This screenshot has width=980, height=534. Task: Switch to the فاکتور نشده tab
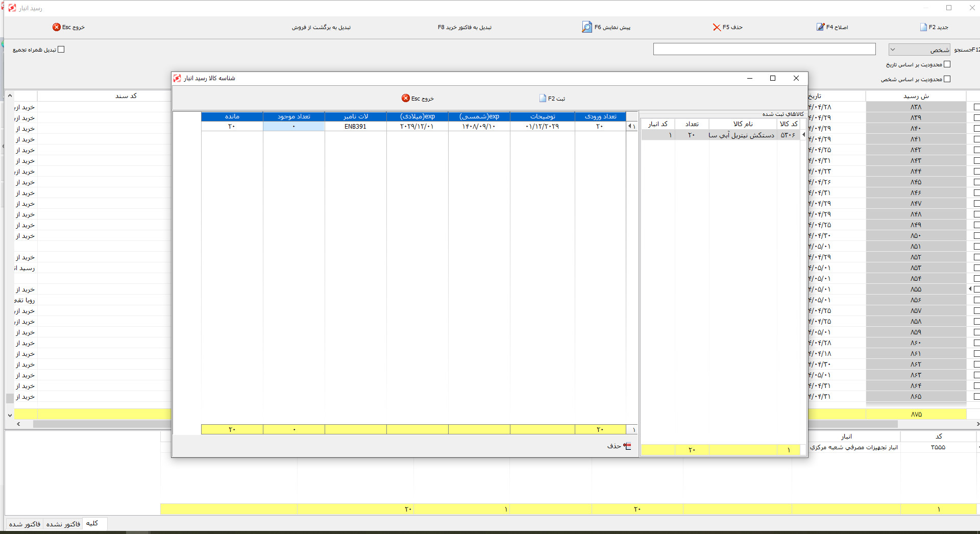pyautogui.click(x=63, y=524)
